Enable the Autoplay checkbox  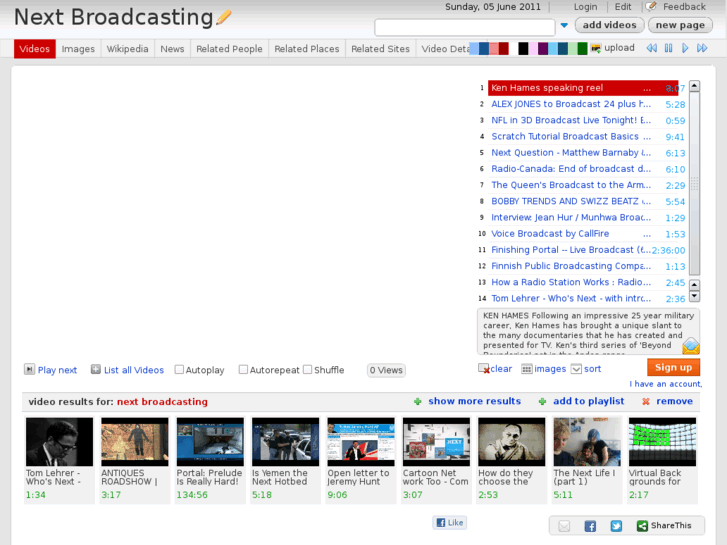[x=179, y=370]
